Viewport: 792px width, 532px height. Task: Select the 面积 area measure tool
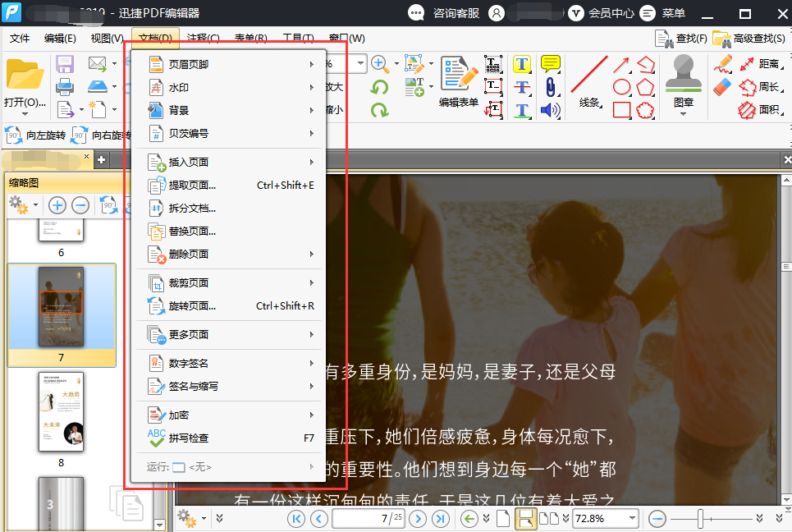coord(761,109)
